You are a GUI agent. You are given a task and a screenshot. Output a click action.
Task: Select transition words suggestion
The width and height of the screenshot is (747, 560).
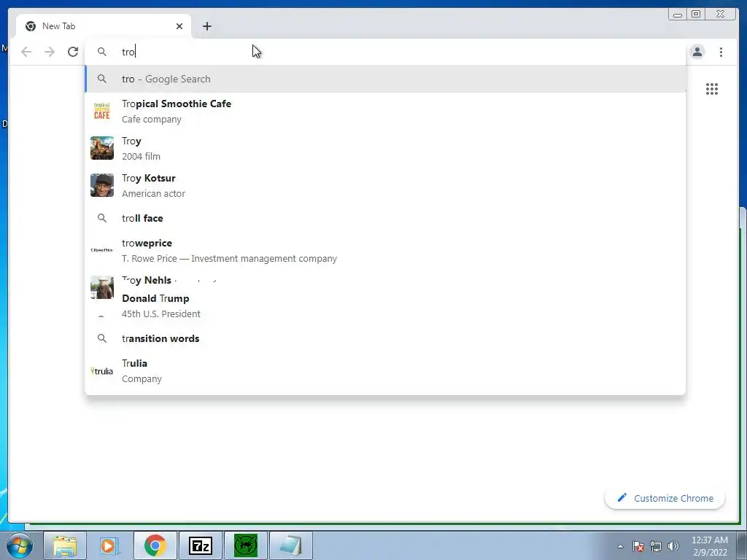click(385, 338)
